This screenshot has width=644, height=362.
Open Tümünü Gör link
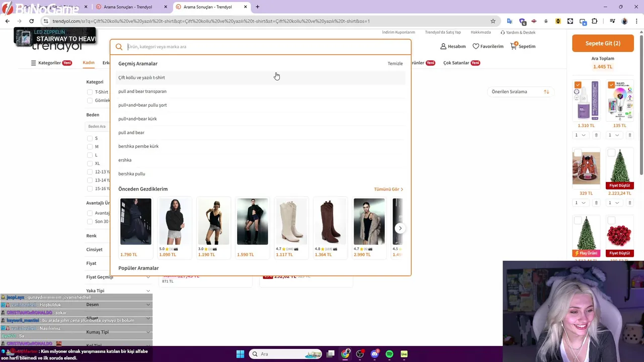[x=388, y=189]
